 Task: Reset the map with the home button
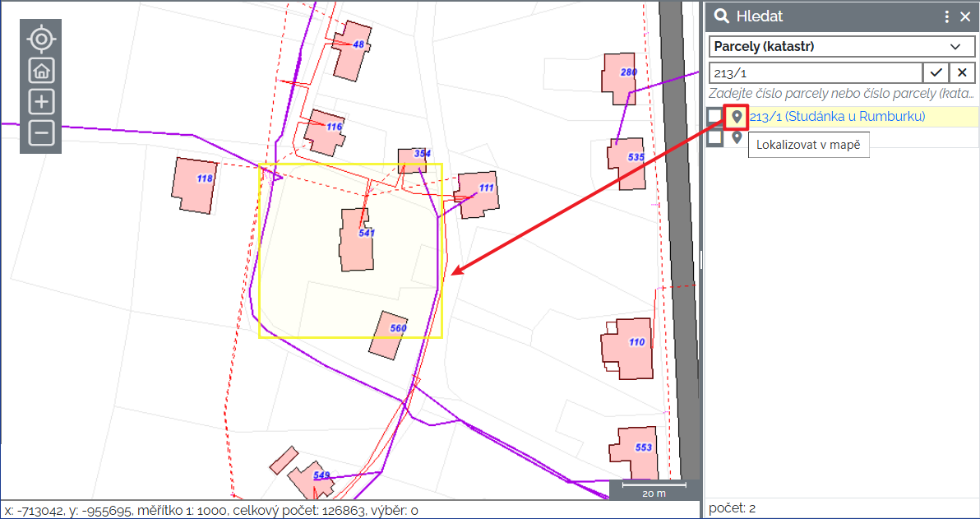click(41, 70)
